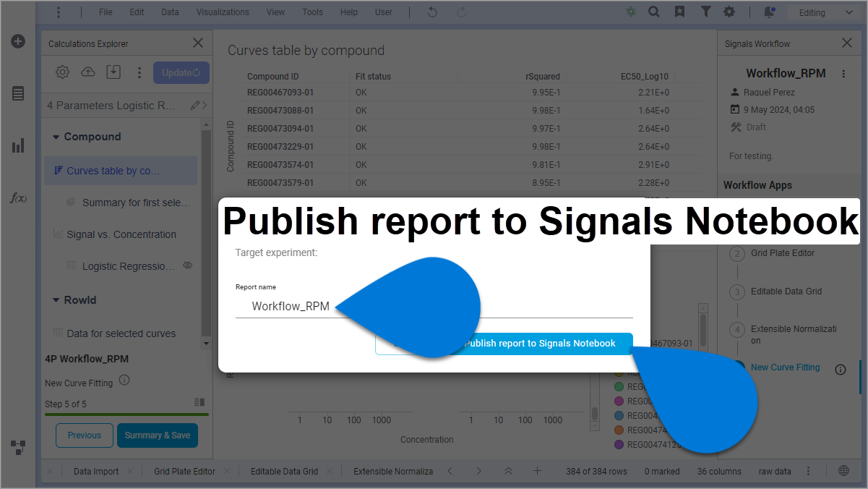Screen dimensions: 868x489
Task: Select Data for selected curves tree item
Action: point(120,333)
